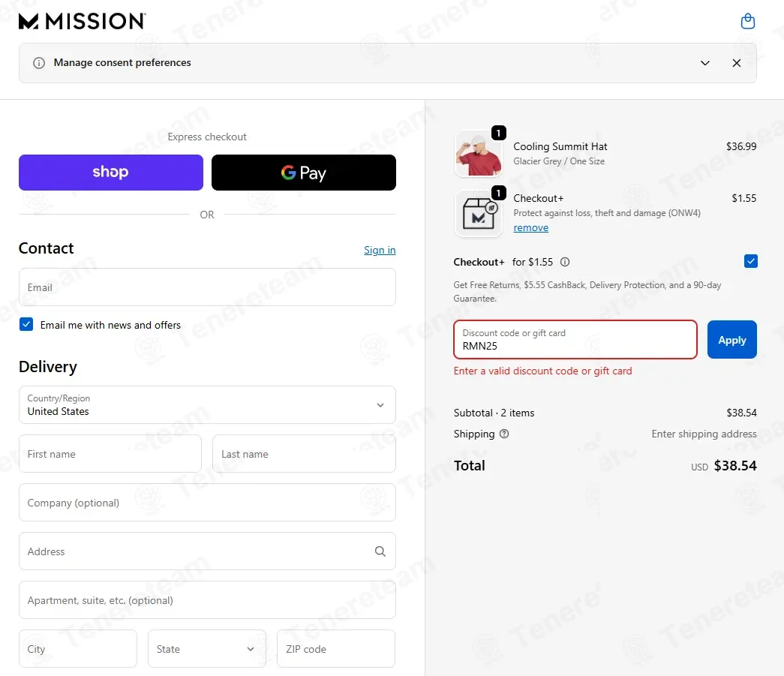The height and width of the screenshot is (676, 784).
Task: Click the First name field
Action: click(x=110, y=453)
